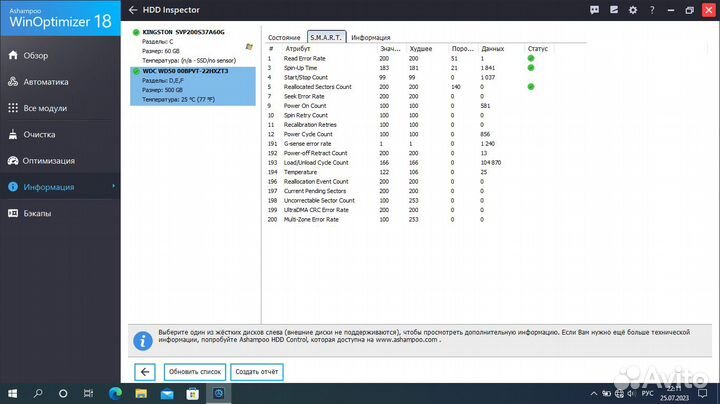720x404 pixels.
Task: Go back using the title bar arrow
Action: tap(133, 10)
